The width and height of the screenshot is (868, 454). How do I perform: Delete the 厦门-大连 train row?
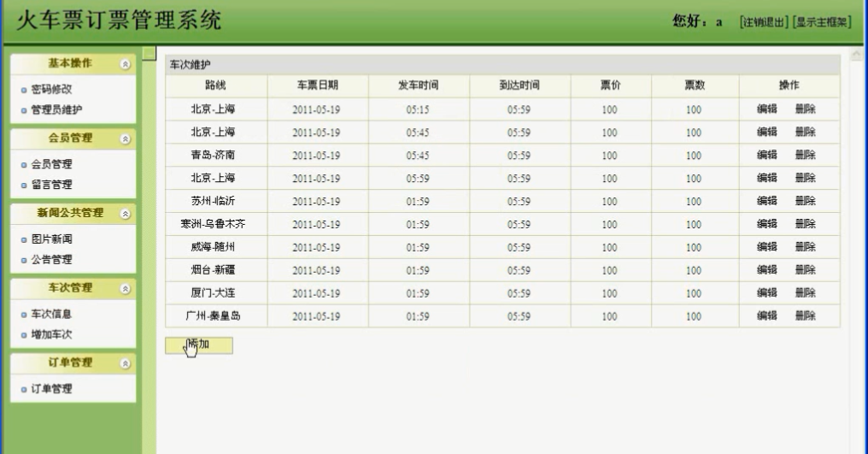[x=806, y=292]
